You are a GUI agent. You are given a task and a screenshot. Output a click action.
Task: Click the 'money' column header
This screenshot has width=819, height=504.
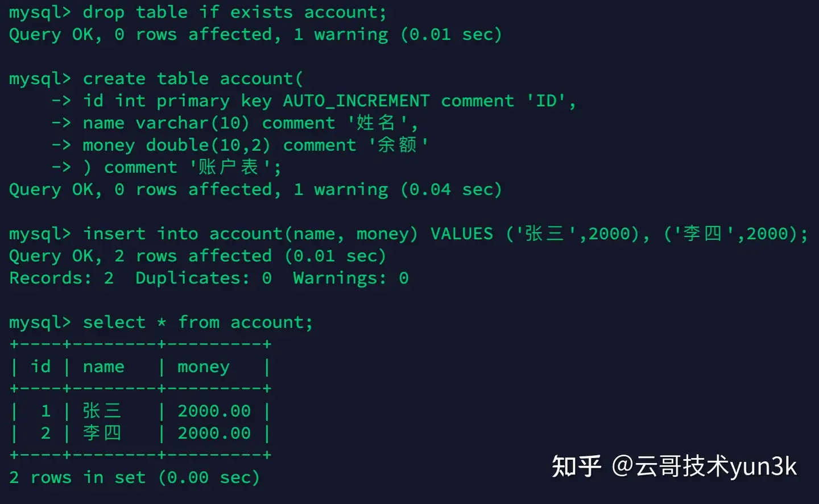click(x=203, y=366)
